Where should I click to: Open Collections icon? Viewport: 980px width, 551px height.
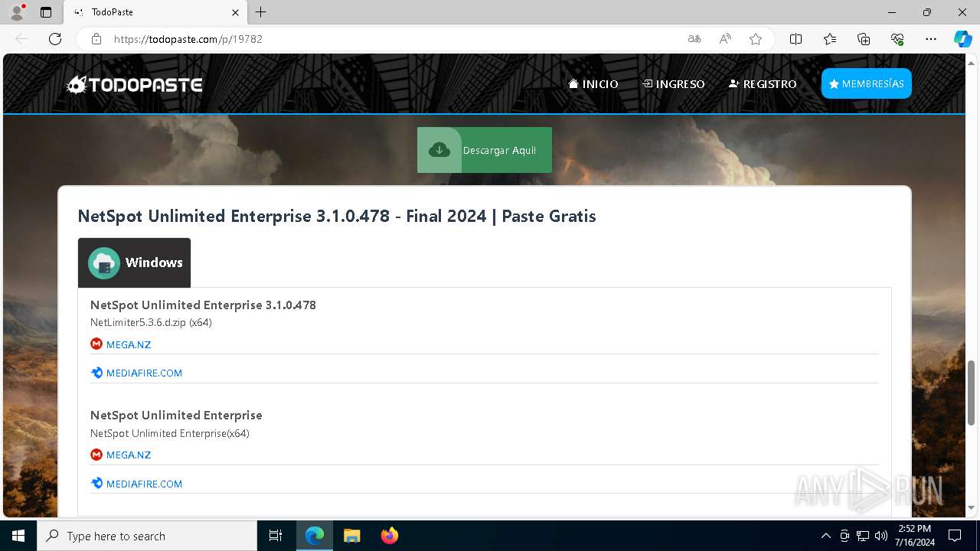[x=864, y=39]
